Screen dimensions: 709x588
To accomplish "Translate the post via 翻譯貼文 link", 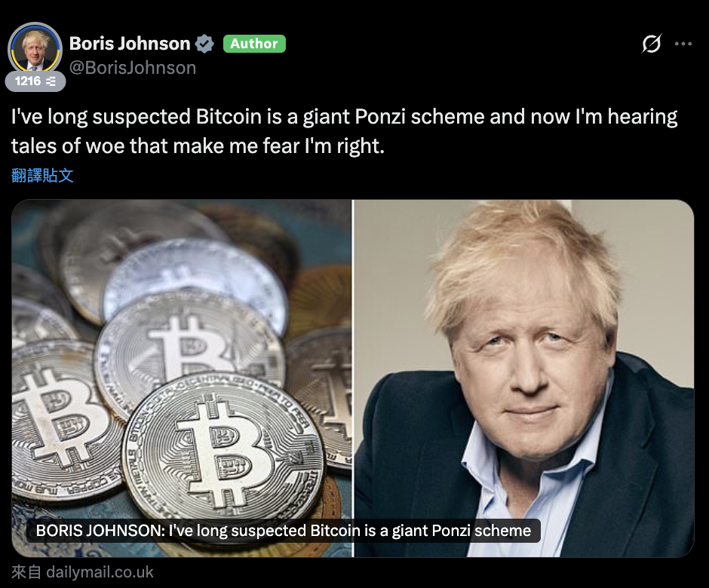I will 42,176.
